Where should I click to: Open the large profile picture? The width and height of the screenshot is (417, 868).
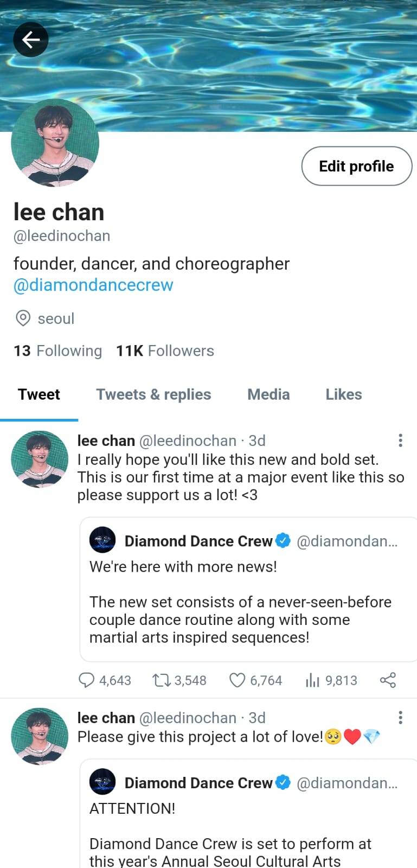click(x=55, y=143)
